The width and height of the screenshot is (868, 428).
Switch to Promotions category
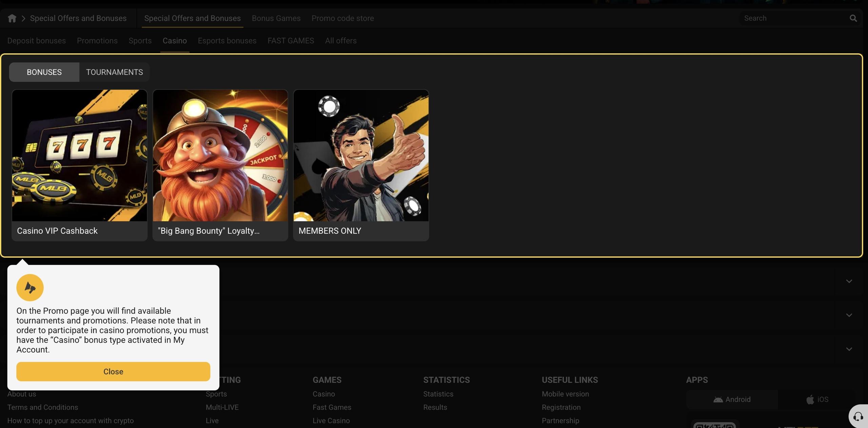(97, 41)
